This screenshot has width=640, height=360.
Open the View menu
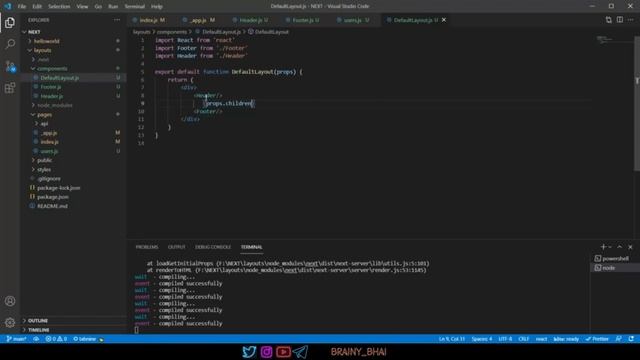point(82,7)
